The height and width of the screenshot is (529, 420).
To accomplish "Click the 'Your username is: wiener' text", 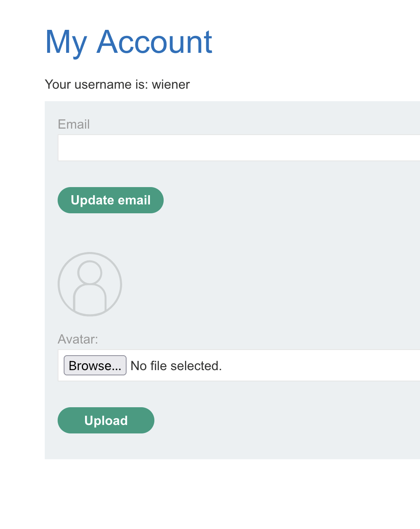I will point(117,84).
